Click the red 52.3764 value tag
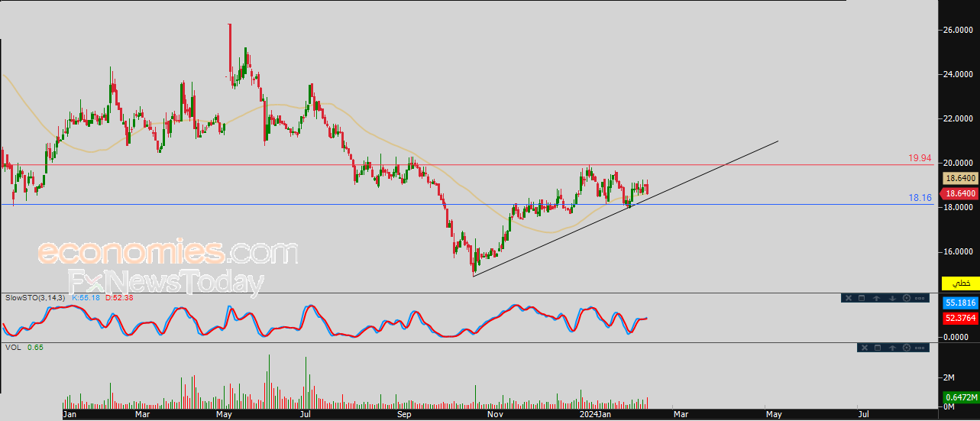980x421 pixels. click(960, 319)
